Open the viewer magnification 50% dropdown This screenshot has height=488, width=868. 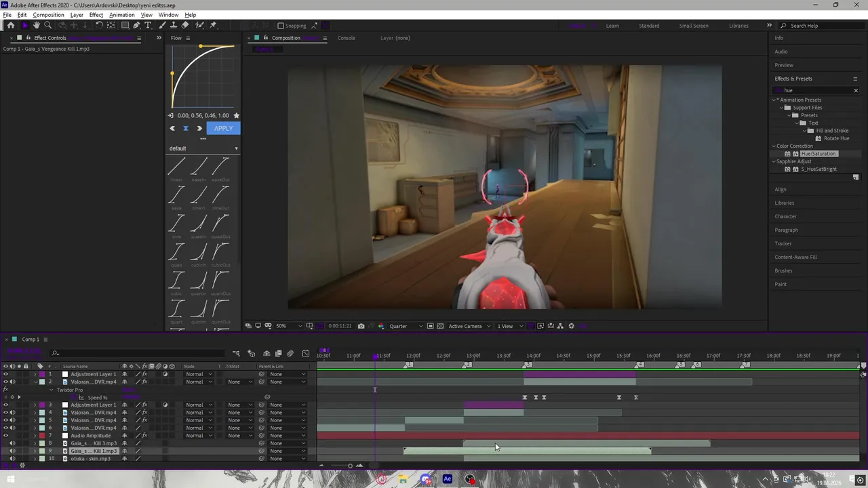pyautogui.click(x=289, y=326)
